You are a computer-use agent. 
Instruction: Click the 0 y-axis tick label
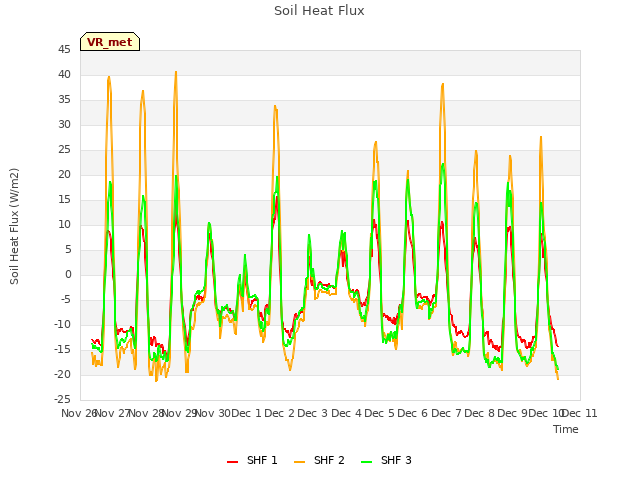coord(68,274)
